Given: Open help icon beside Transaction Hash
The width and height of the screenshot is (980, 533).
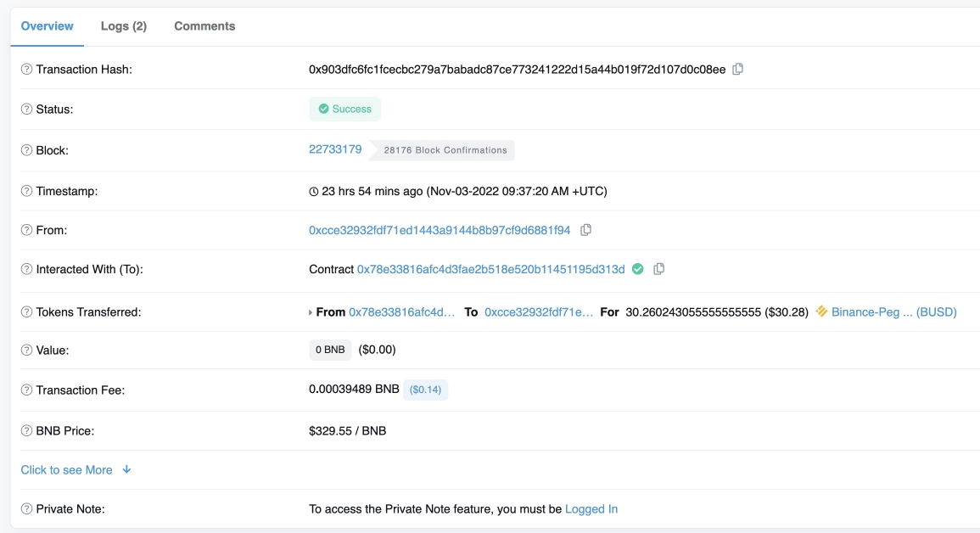Looking at the screenshot, I should click(26, 70).
